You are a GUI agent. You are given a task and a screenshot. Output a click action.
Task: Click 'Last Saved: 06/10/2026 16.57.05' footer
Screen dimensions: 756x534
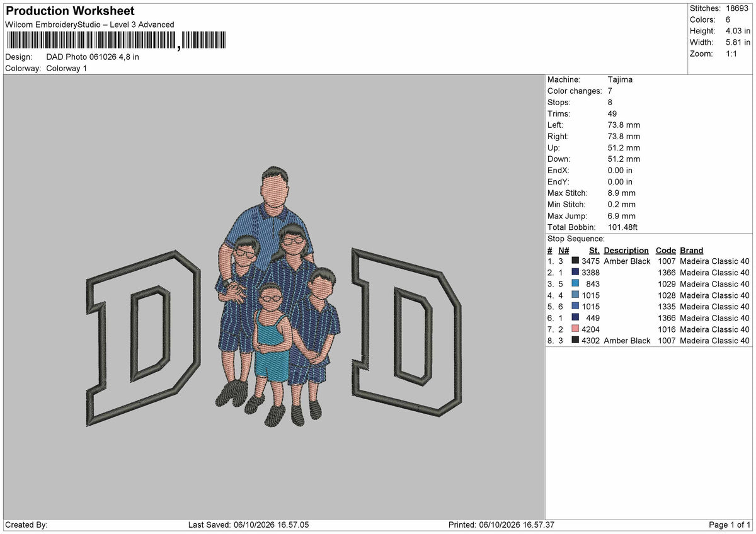coord(249,525)
